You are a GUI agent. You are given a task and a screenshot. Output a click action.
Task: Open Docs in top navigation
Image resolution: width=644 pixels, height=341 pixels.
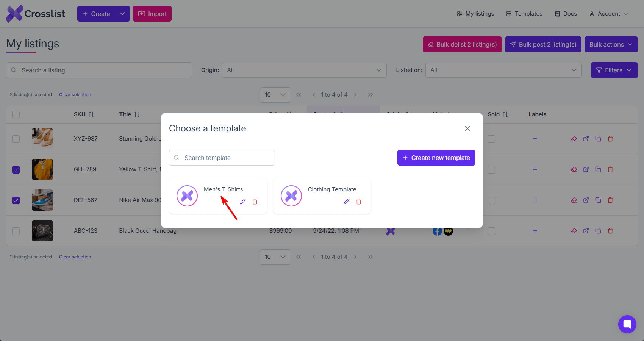pos(566,14)
